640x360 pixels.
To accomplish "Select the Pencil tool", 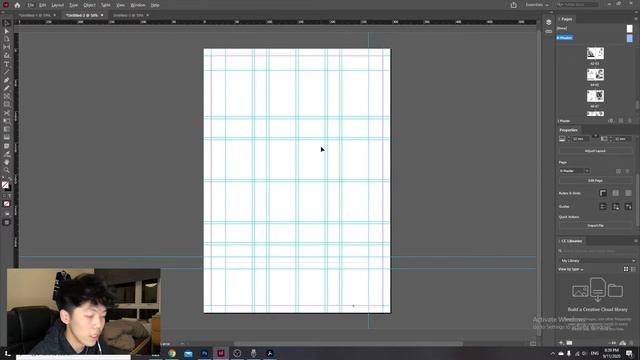I will coord(7,88).
